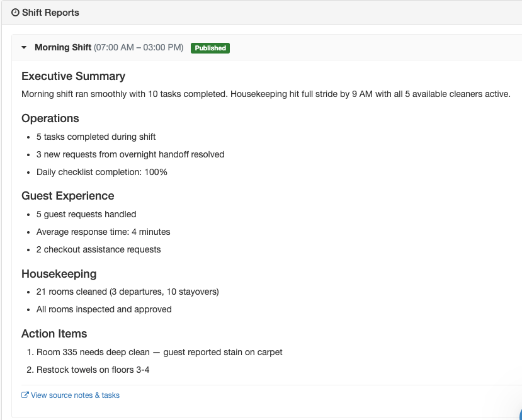Screen dimensions: 522x420
Task: Click the clock icon beside Shift Reports
Action: pos(15,13)
